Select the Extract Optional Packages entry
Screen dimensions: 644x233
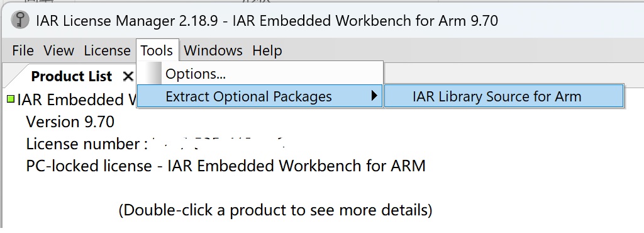point(260,96)
